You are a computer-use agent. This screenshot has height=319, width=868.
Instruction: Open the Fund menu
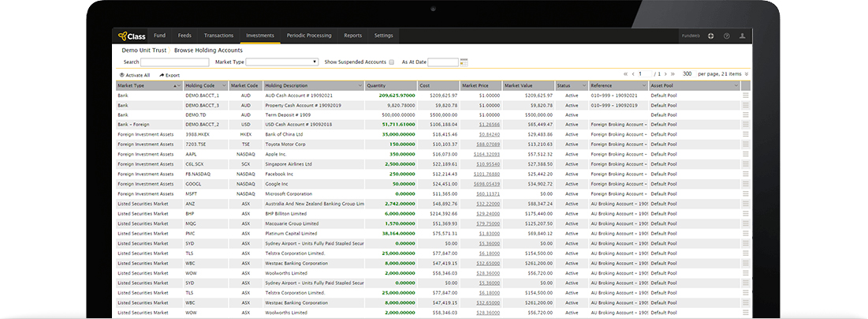click(x=159, y=36)
